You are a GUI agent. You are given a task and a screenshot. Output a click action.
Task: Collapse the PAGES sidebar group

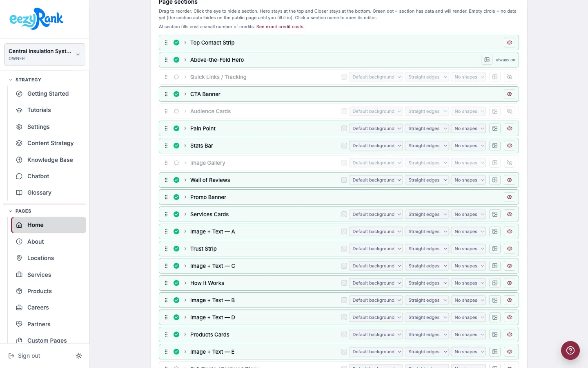click(20, 211)
